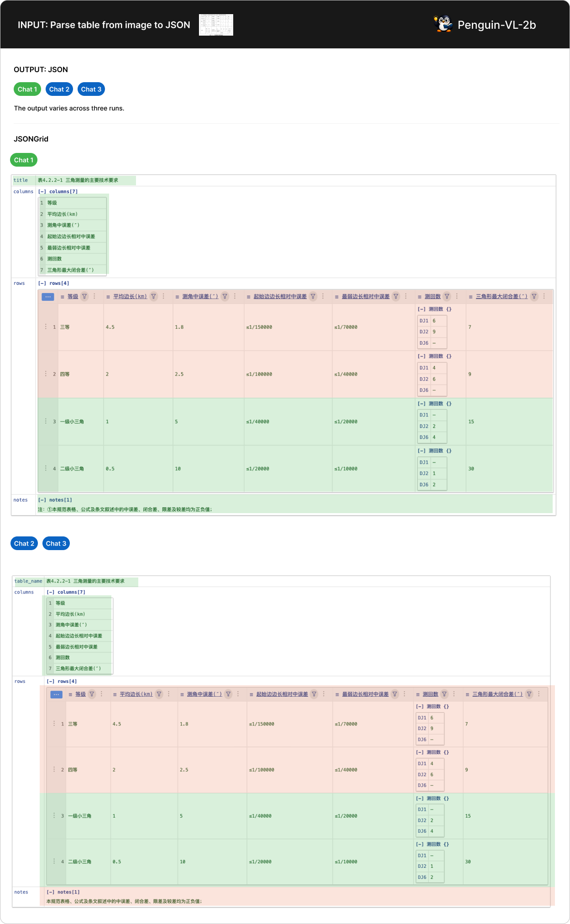This screenshot has width=570, height=924.
Task: Click 等级 column header link in Chat 1 grid
Action: tap(73, 296)
